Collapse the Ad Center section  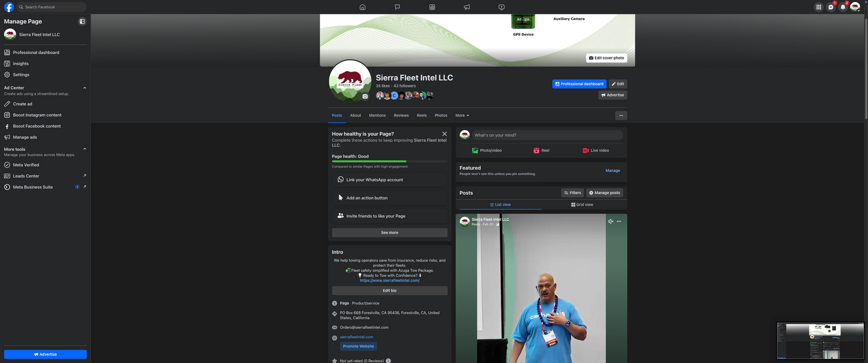[x=84, y=88]
